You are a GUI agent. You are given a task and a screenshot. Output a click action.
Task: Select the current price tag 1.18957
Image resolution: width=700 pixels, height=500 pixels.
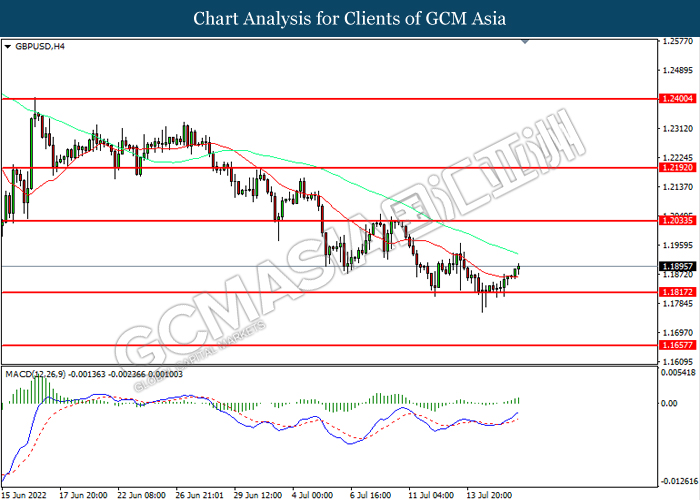point(678,267)
